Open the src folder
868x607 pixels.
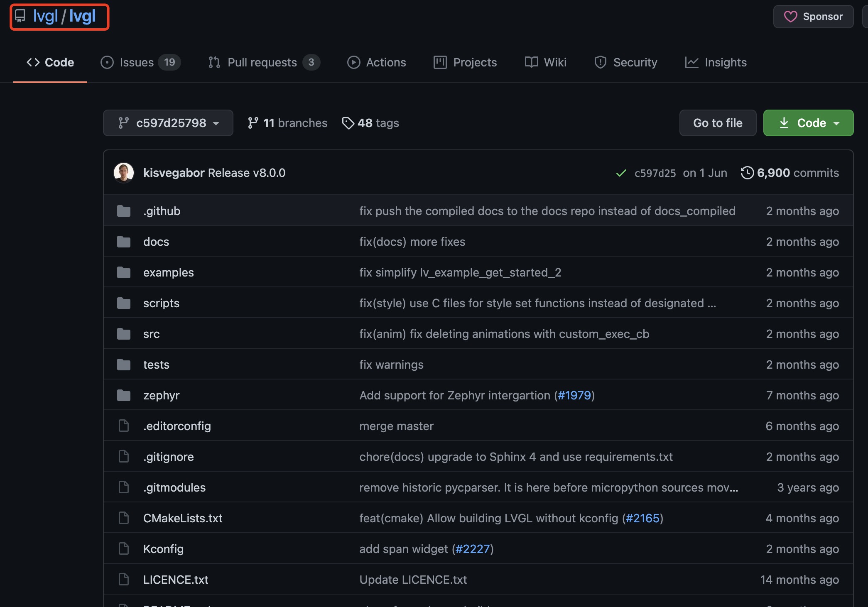tap(151, 334)
